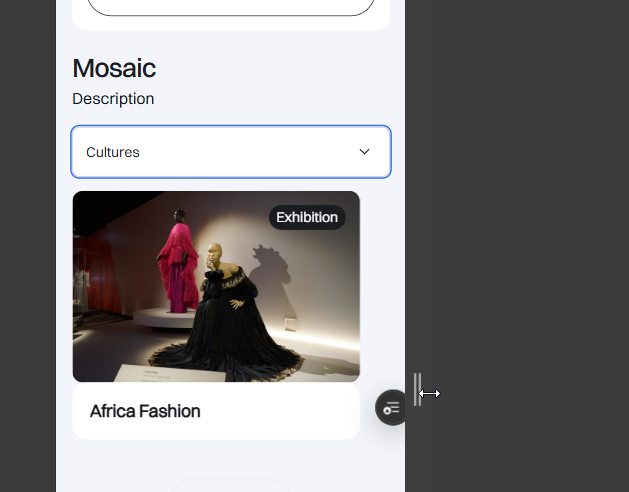Click the round floating list icon button
Viewport: 629px width, 492px height.
pos(392,408)
